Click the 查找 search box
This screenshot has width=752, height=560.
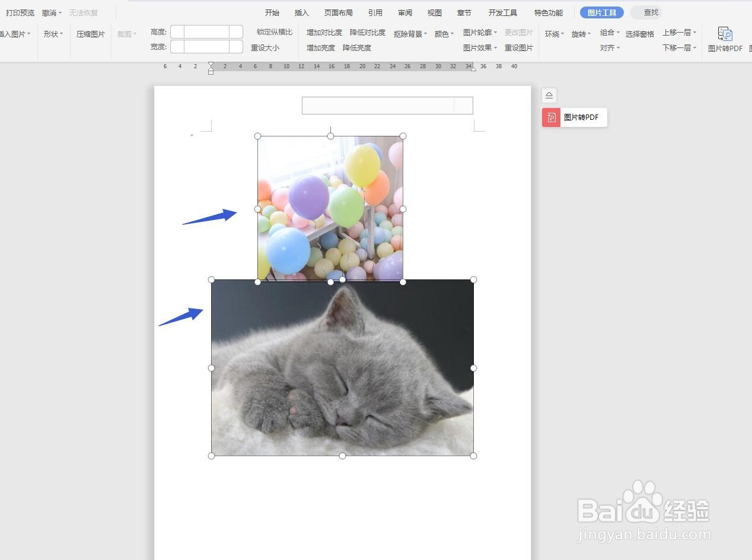[646, 12]
